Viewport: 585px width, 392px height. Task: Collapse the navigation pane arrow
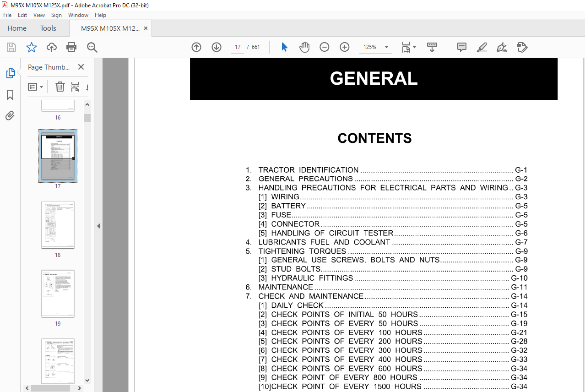click(x=98, y=226)
